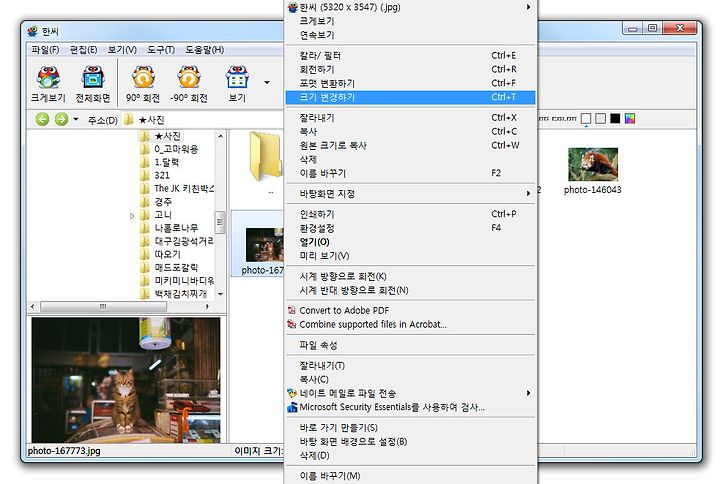This screenshot has height=484, width=720.
Task: Expand the 고니 folder tree node
Action: point(132,215)
